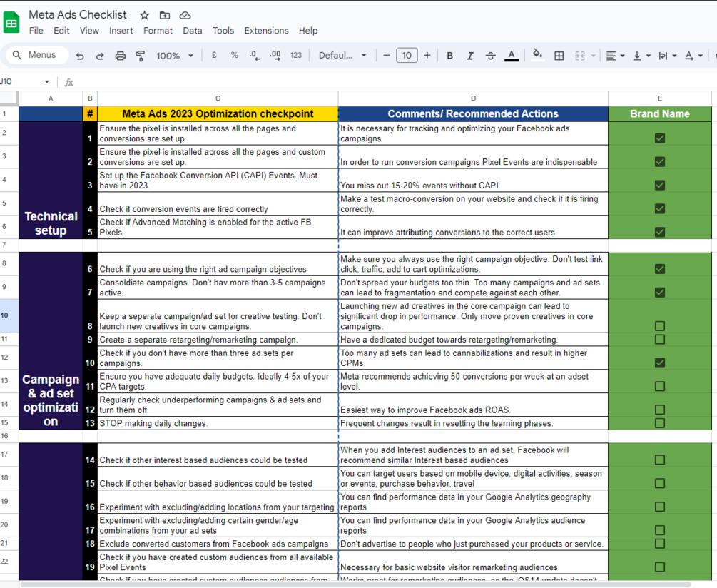Toggle bold formatting
Image resolution: width=717 pixels, height=588 pixels.
click(x=450, y=56)
